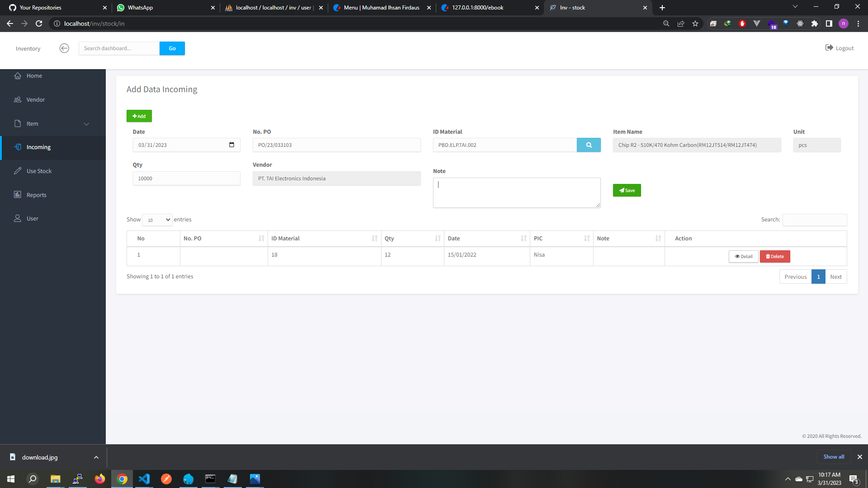Delete row 1 entry
Image resolution: width=868 pixels, height=488 pixels.
point(775,256)
